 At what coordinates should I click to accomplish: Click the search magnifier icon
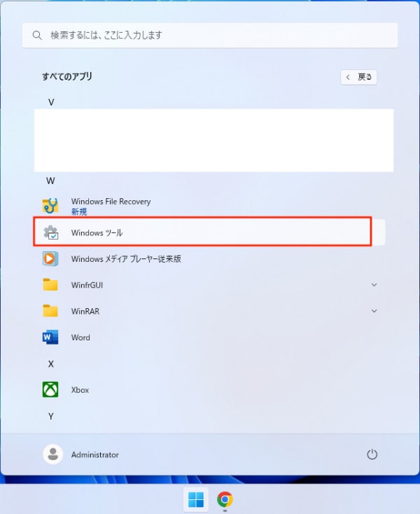[37, 35]
